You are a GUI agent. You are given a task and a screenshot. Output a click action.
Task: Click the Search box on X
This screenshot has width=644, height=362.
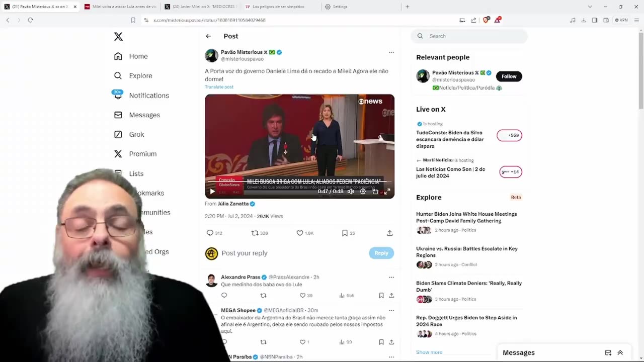(469, 36)
